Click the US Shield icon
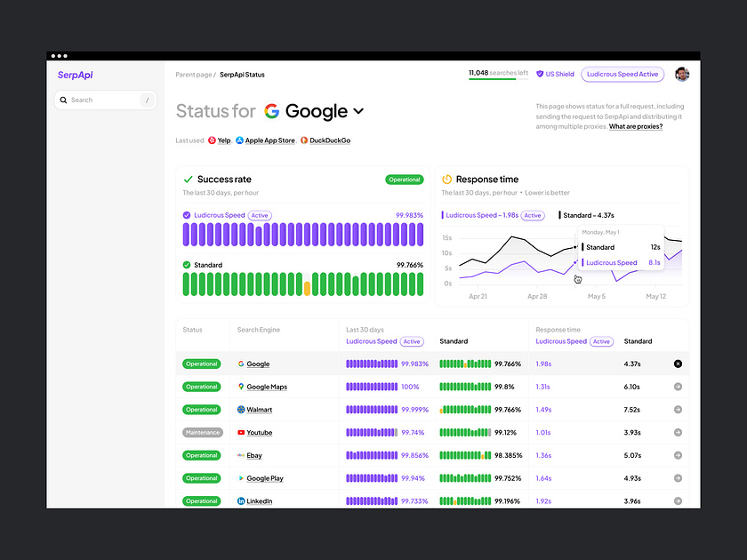The width and height of the screenshot is (747, 560). coord(540,75)
